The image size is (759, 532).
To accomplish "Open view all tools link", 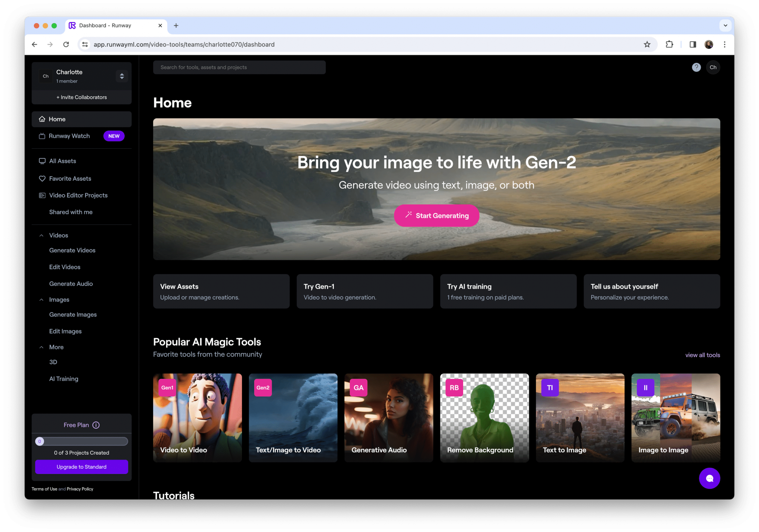I will 702,355.
